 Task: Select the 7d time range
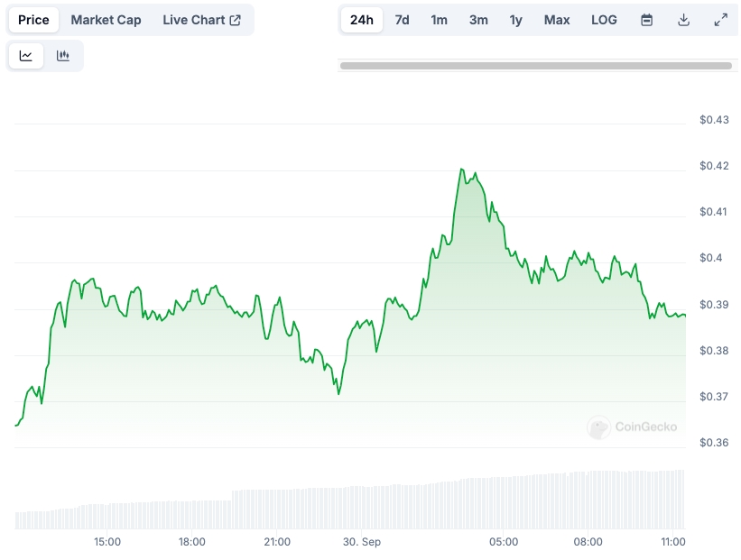[403, 20]
